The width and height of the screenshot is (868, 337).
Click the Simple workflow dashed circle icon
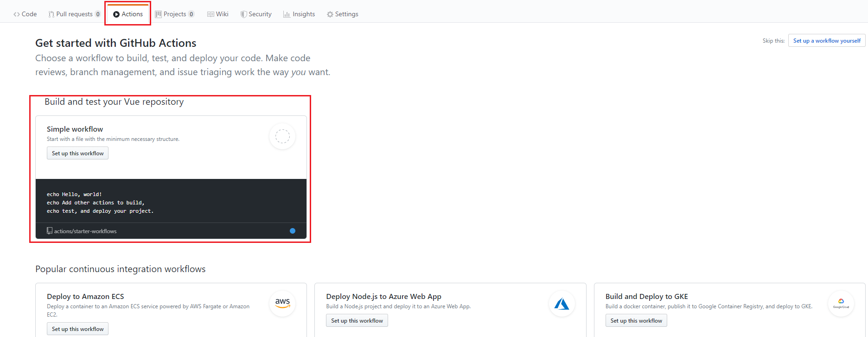[x=282, y=136]
